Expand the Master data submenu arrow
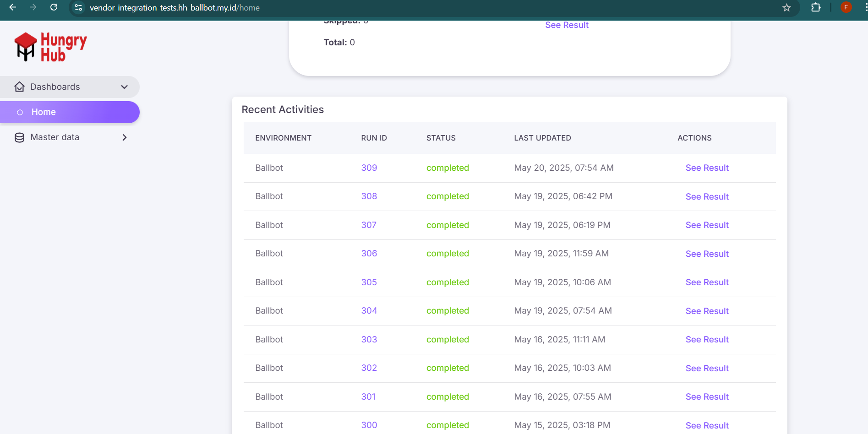This screenshot has height=434, width=868. coord(124,137)
